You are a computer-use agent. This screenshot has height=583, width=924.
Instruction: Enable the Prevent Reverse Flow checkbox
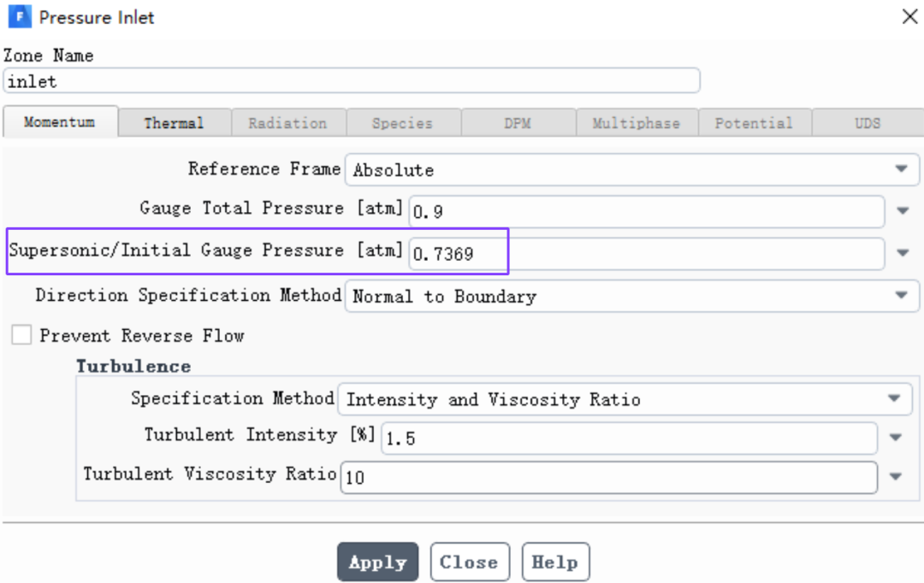coord(21,335)
